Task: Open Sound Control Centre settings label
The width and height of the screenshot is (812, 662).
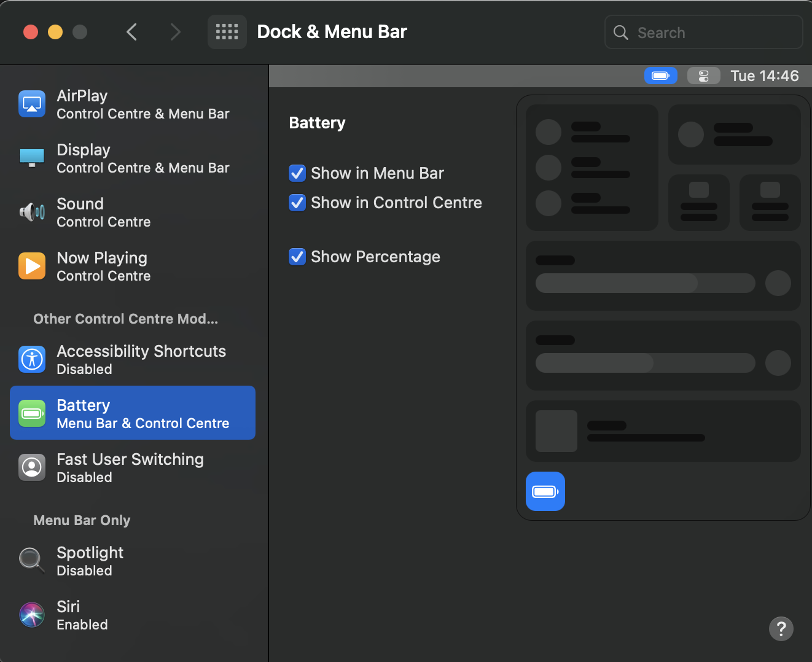Action: pyautogui.click(x=104, y=212)
